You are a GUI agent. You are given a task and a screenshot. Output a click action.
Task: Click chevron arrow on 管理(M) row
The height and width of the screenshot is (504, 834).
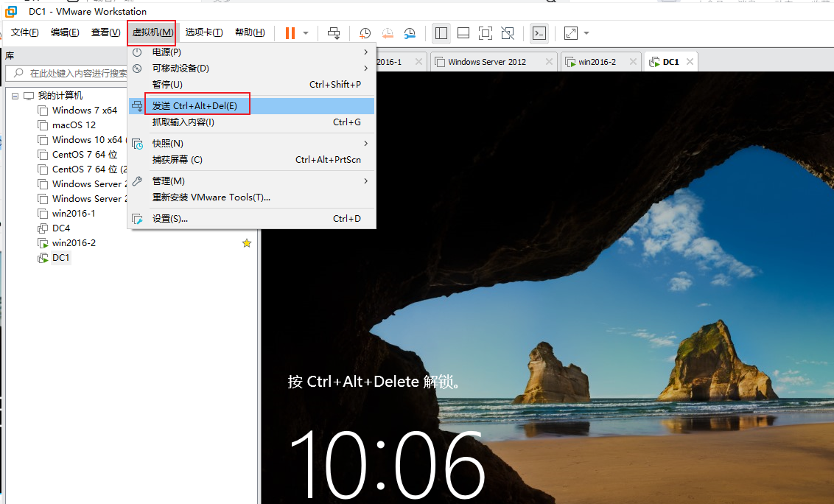[x=366, y=181]
